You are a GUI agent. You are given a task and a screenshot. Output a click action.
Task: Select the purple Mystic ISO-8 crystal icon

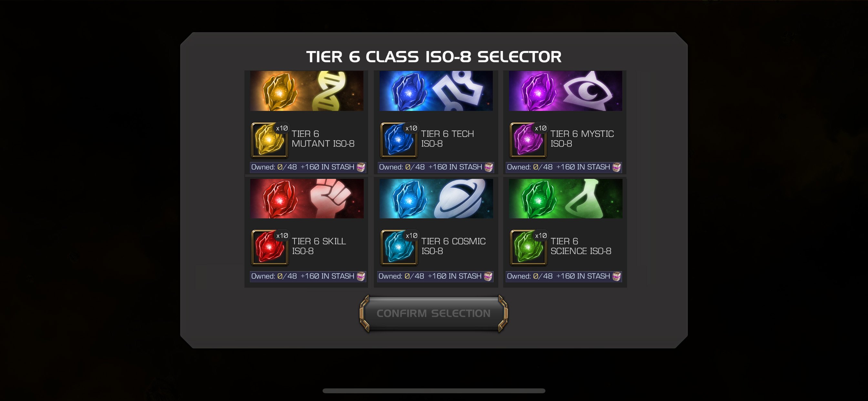click(528, 140)
